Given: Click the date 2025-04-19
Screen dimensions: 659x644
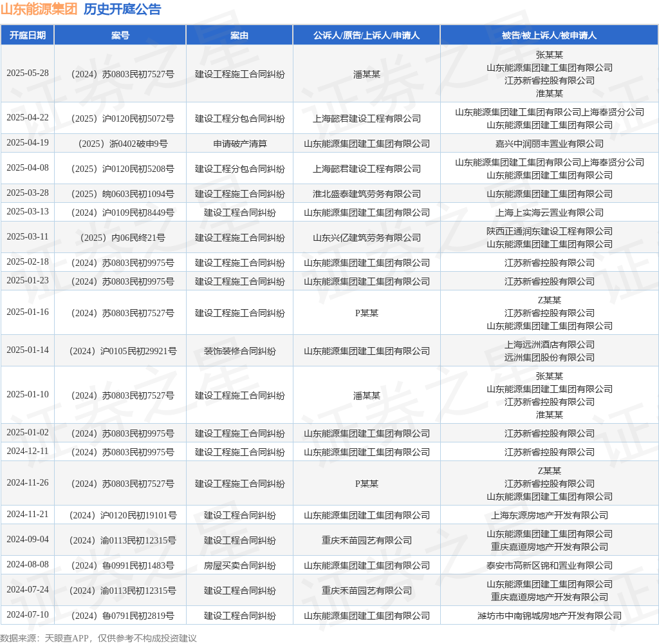Looking at the screenshot, I should click(28, 143).
